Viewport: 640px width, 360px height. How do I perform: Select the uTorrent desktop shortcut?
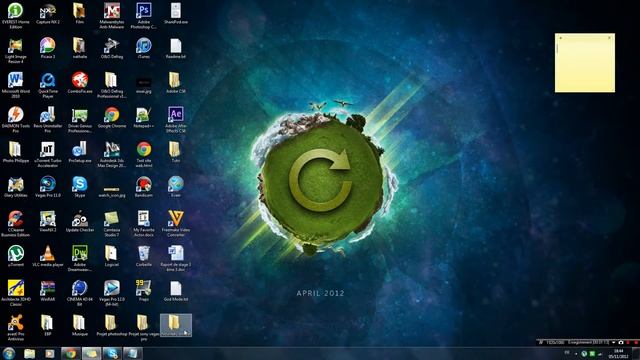16,256
